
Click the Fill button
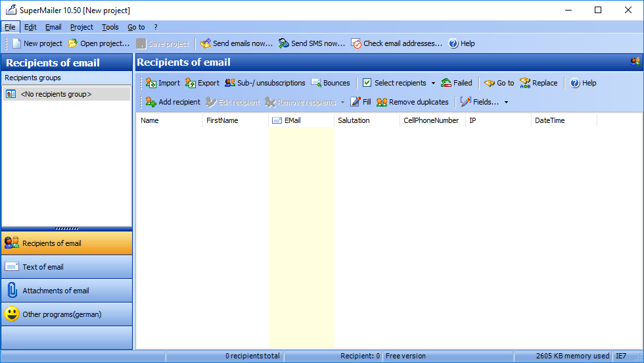tap(361, 102)
